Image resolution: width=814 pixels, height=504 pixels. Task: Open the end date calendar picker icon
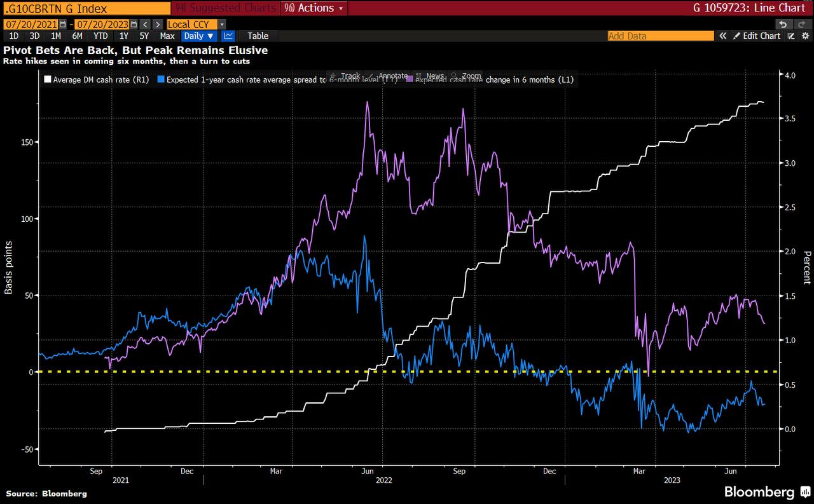134,24
